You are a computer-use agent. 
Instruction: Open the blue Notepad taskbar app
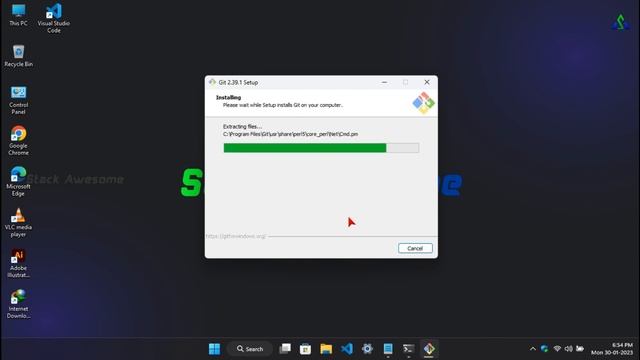pos(388,349)
